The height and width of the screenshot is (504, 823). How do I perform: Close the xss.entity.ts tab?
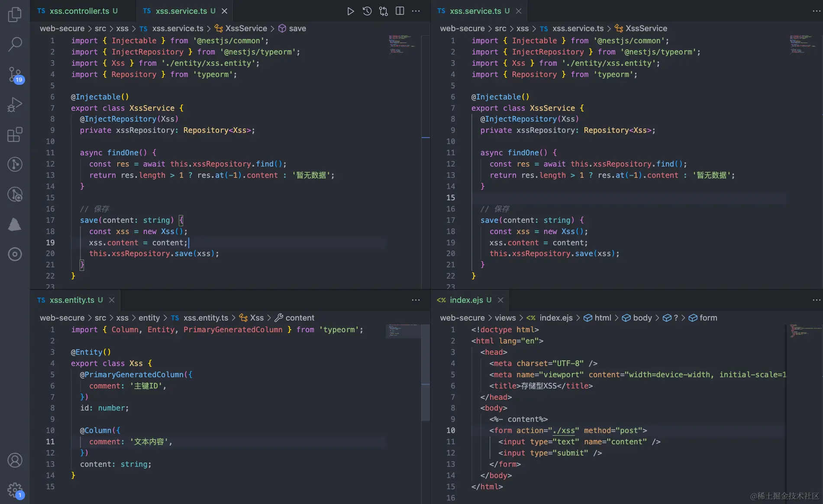[112, 300]
